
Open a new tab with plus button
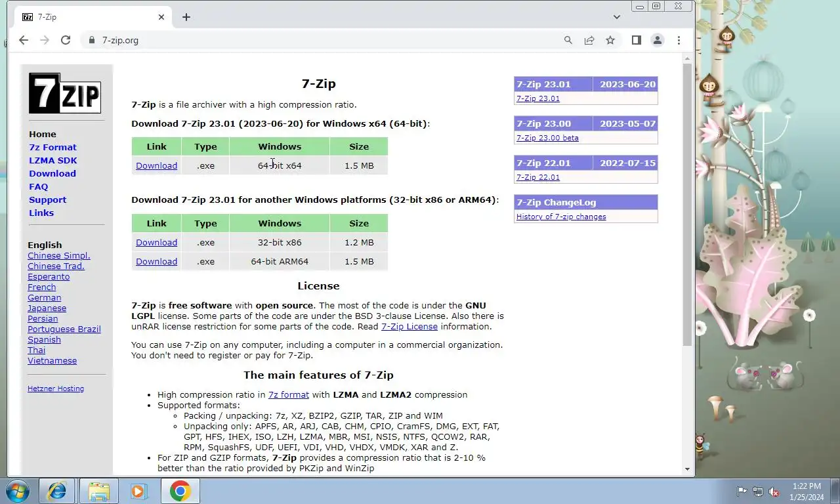[186, 17]
